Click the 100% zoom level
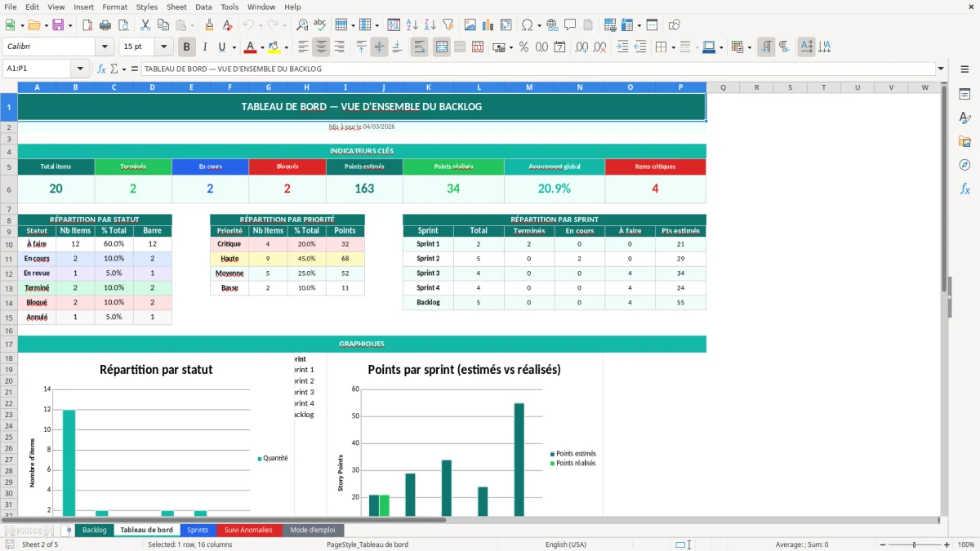Screen dimensions: 980x551 click(x=965, y=544)
